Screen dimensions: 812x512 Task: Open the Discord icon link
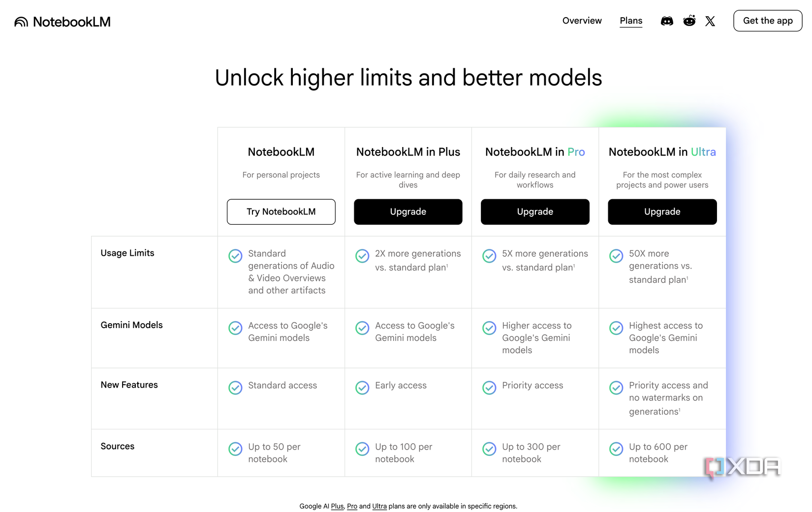point(667,21)
